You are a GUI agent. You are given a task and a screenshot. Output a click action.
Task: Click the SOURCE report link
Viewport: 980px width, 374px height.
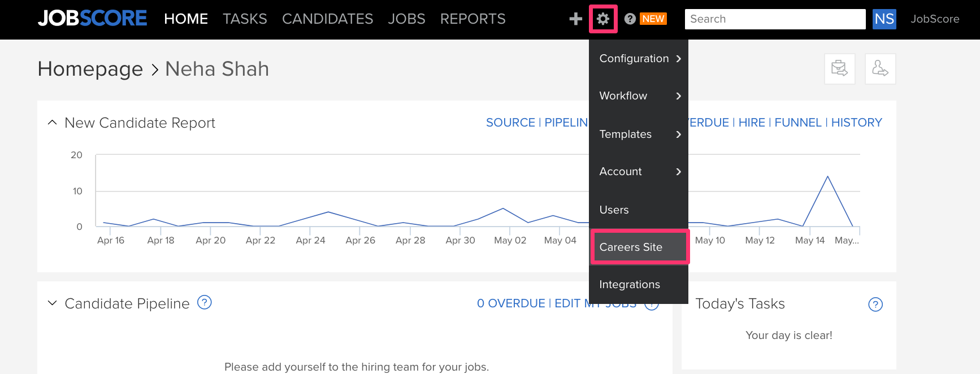tap(510, 123)
